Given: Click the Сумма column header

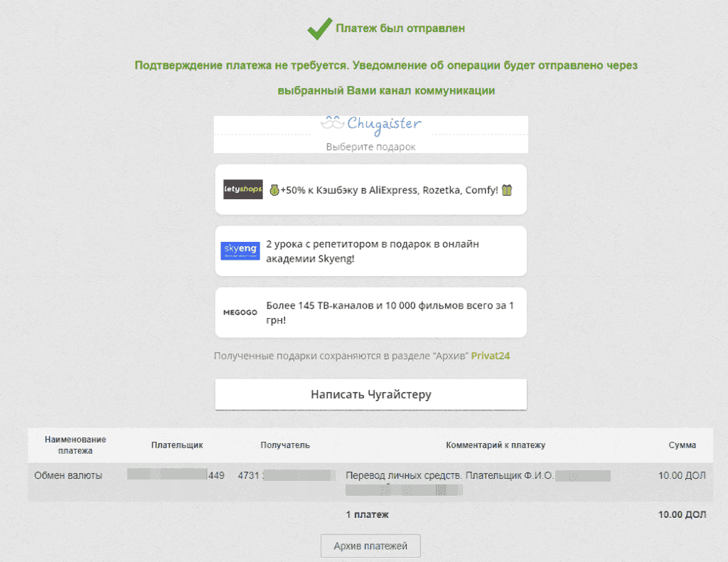Looking at the screenshot, I should [682, 445].
